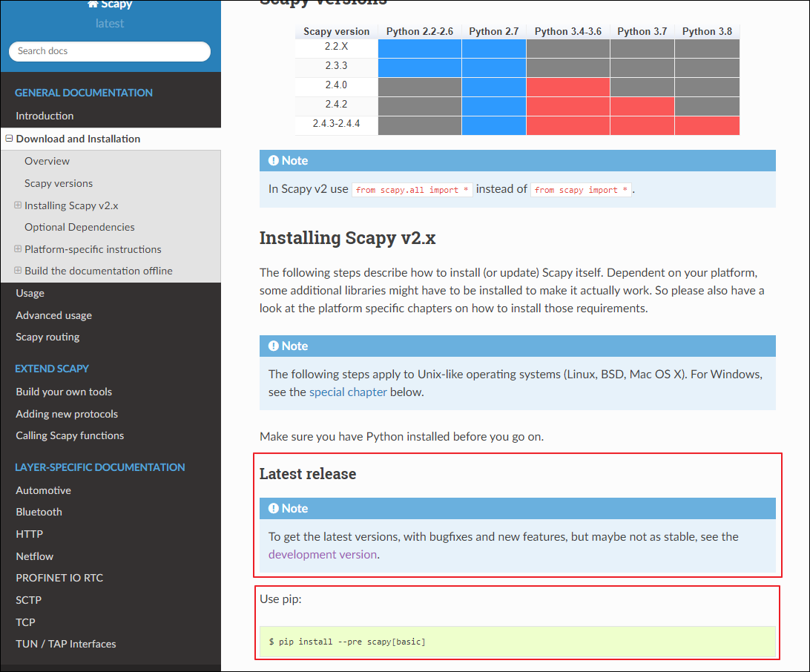The height and width of the screenshot is (672, 810).
Task: Click the 2.4.2 version row label
Action: (336, 105)
